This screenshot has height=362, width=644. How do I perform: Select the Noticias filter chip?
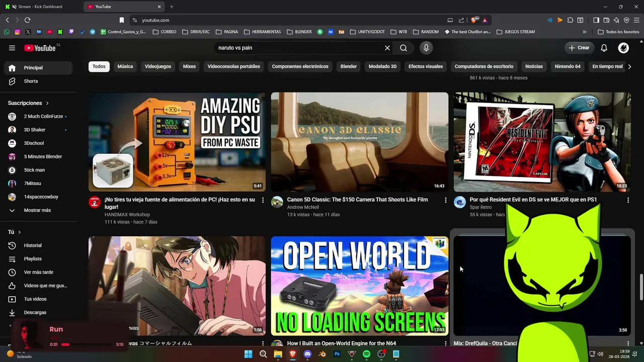pos(534,66)
